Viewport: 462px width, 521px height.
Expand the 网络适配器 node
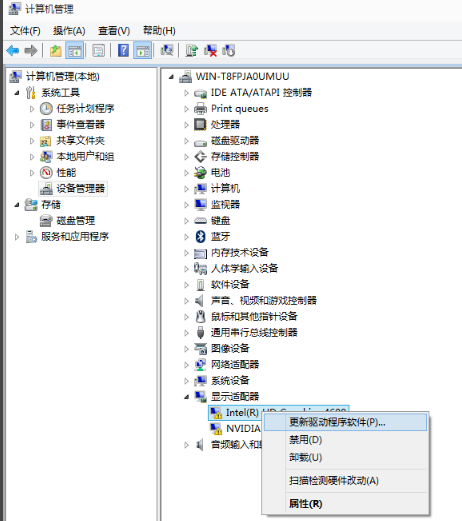coord(186,365)
